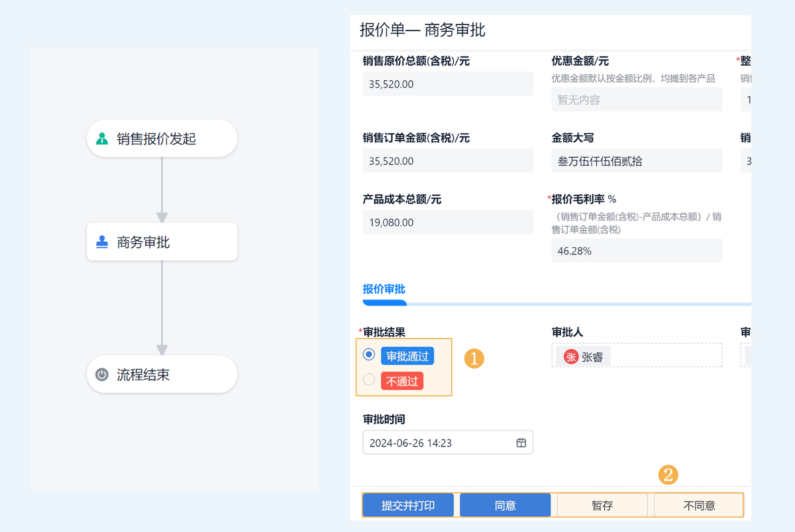Click the red 不通过 label tag
The image size is (795, 532).
pos(402,381)
